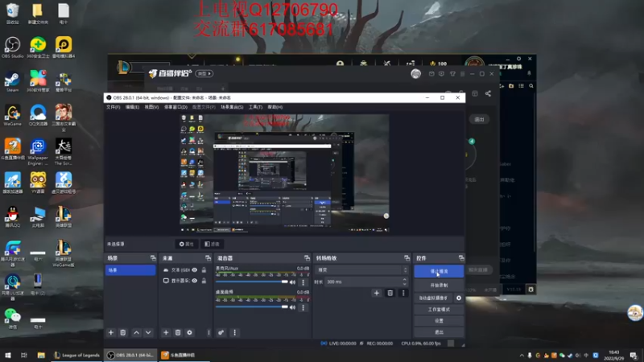Open the View menu in OBS
Screen dimensions: 644x362
(151, 107)
